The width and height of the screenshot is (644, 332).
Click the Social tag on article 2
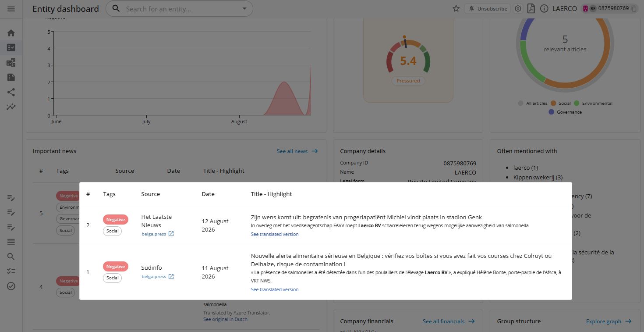click(x=113, y=231)
